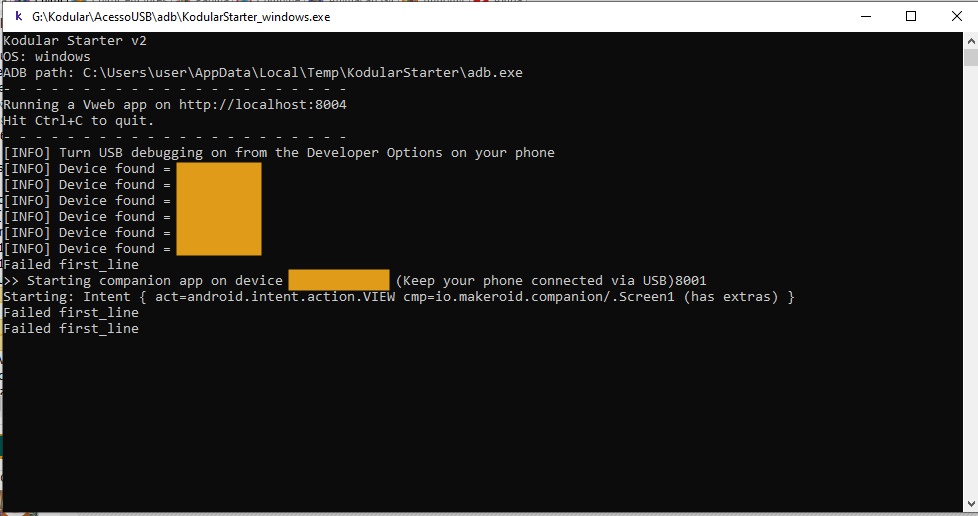Click the 'Hit Ctrl+C to quit.' line

(79, 120)
